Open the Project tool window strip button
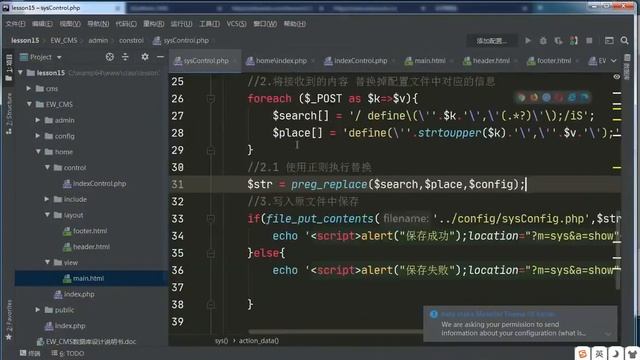Viewport: 640px width, 360px height. 9,67
